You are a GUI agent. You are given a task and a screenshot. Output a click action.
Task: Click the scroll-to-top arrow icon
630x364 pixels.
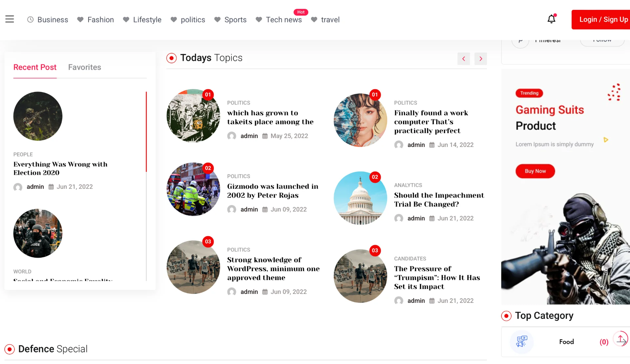[620, 339]
